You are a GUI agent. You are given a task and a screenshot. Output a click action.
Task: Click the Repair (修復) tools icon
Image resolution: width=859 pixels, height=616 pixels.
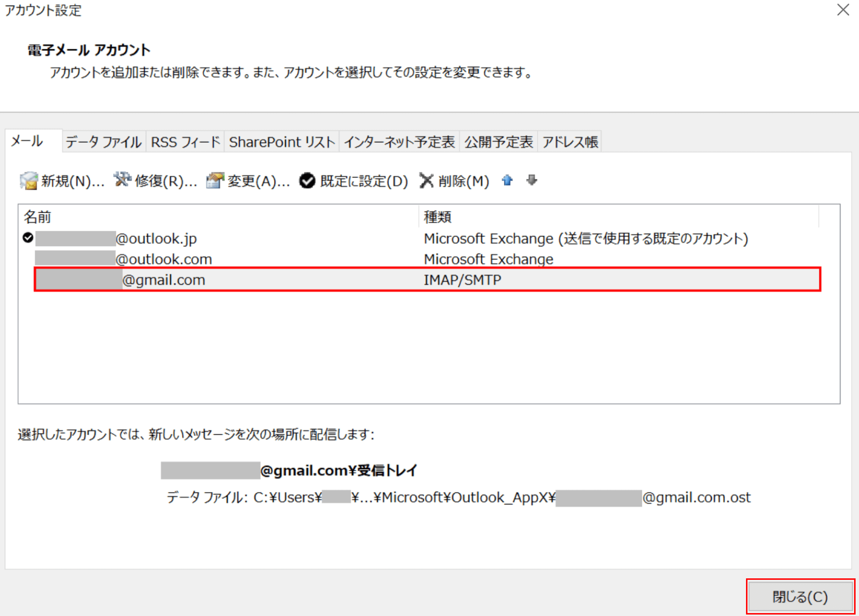[122, 180]
